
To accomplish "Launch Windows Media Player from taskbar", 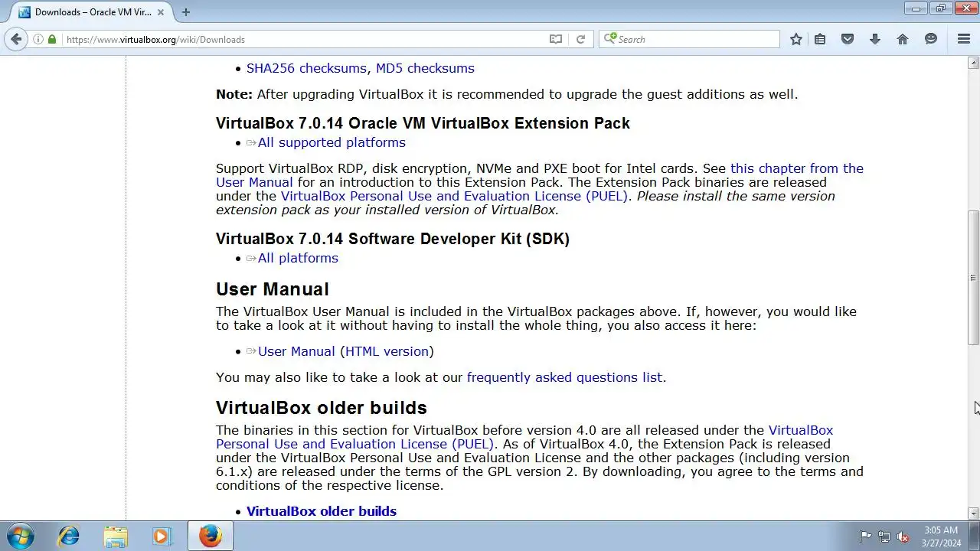I will click(x=162, y=536).
